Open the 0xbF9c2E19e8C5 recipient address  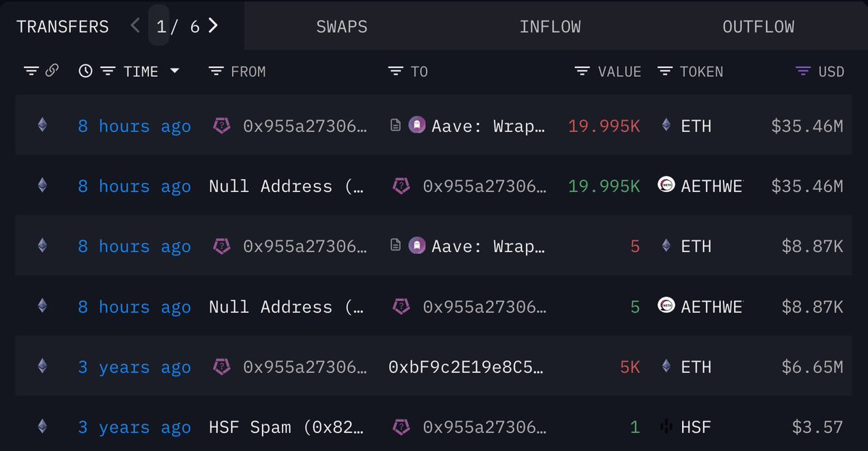coord(467,367)
